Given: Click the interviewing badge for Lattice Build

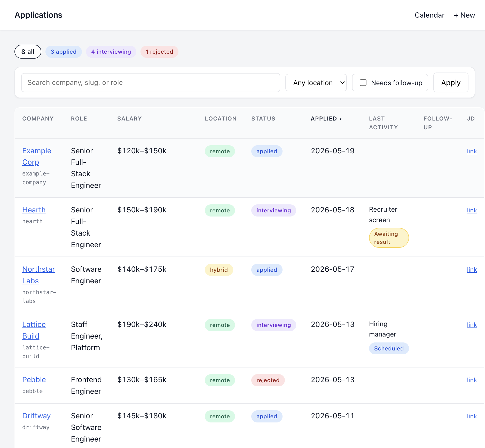Looking at the screenshot, I should [x=273, y=325].
